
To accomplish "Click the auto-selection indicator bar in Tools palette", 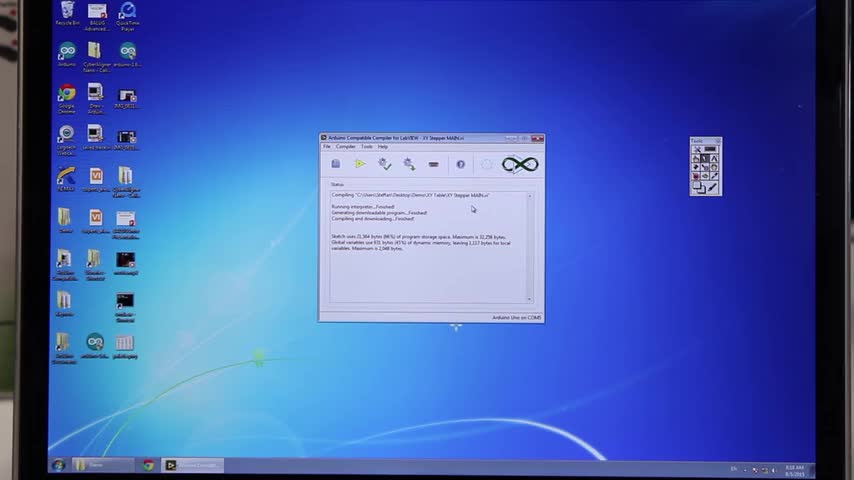I will tap(710, 149).
